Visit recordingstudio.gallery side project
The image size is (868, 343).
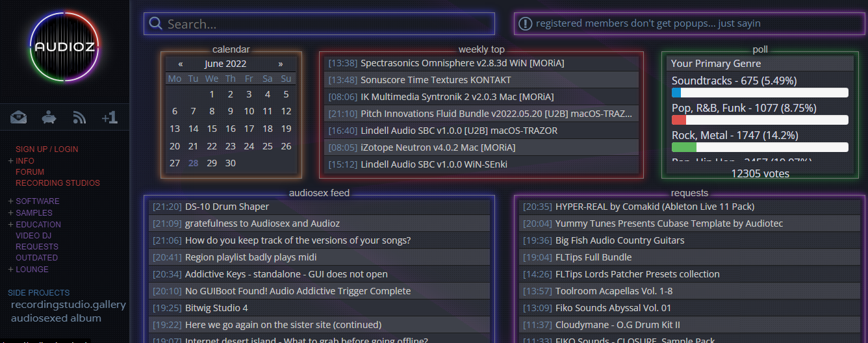(68, 305)
